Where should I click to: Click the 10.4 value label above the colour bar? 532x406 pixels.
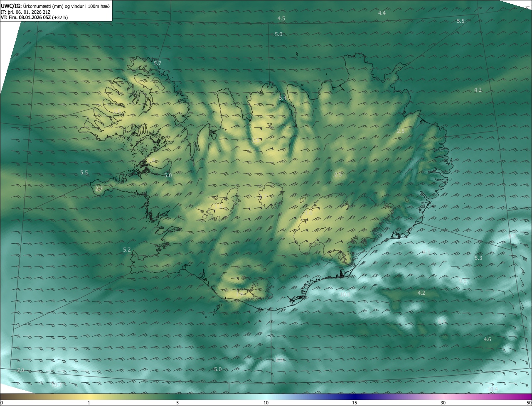tap(493, 389)
